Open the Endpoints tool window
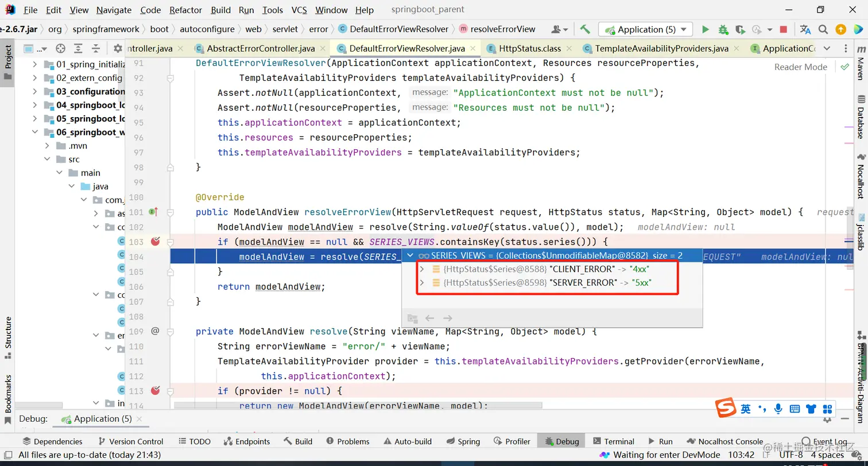868x466 pixels. [x=246, y=441]
